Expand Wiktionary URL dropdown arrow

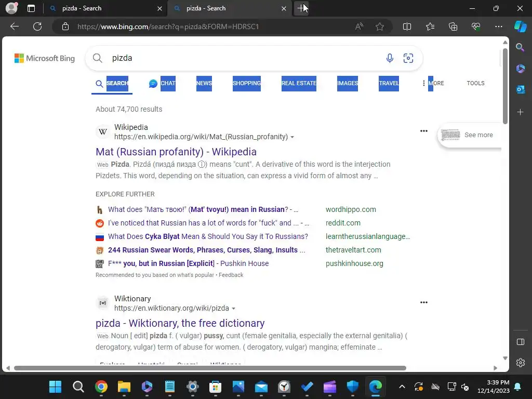click(233, 309)
